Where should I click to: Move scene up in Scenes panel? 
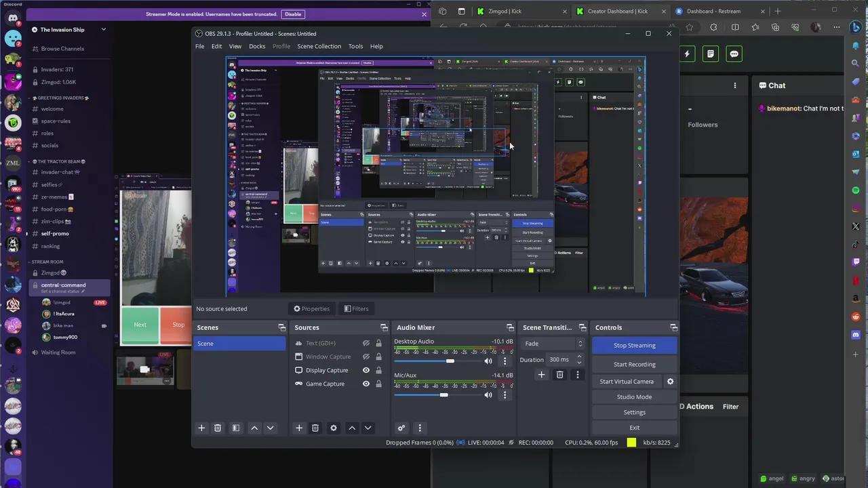(254, 428)
